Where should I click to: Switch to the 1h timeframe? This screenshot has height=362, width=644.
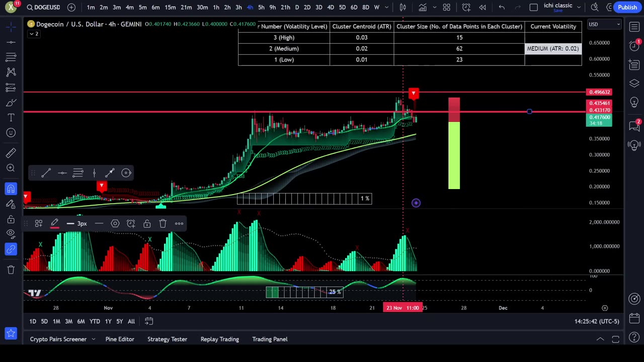(216, 7)
